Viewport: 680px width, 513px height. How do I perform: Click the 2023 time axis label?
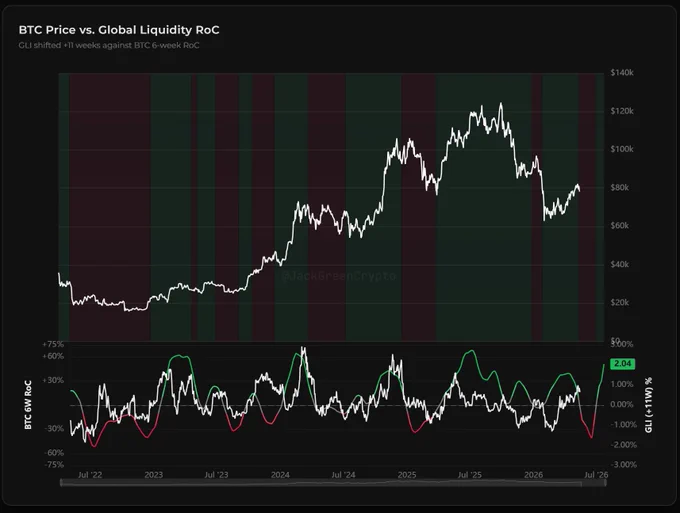(154, 474)
